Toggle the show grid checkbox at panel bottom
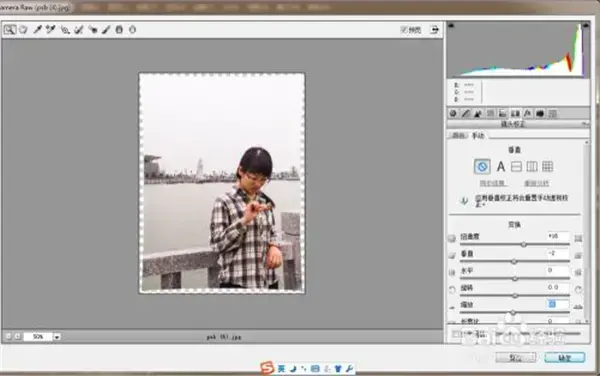This screenshot has height=376, width=600. (456, 334)
